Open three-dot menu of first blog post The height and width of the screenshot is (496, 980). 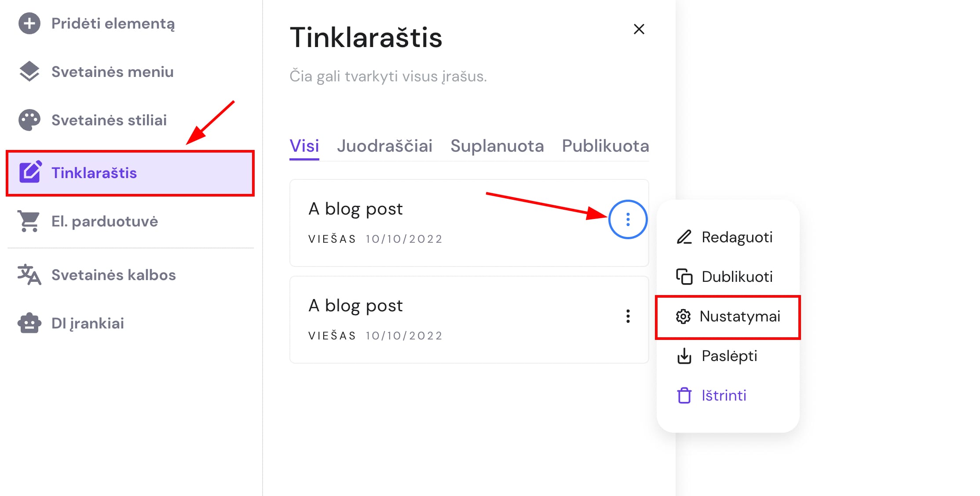pyautogui.click(x=628, y=219)
